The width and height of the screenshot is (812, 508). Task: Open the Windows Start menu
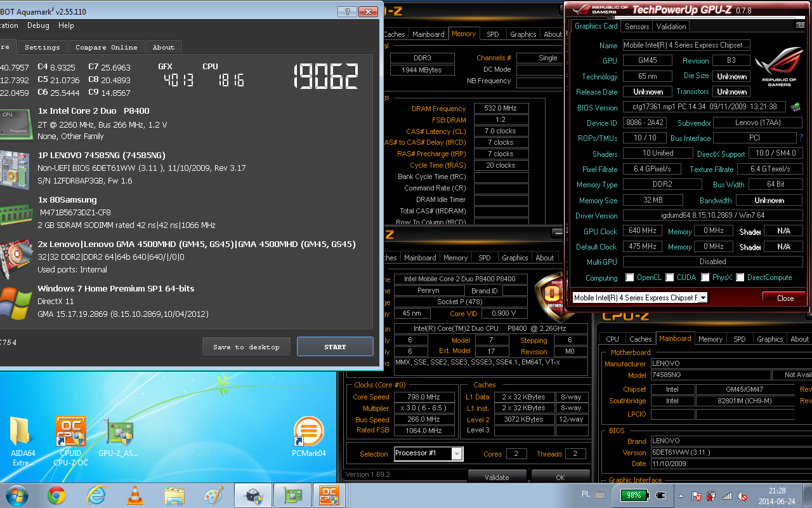point(16,495)
